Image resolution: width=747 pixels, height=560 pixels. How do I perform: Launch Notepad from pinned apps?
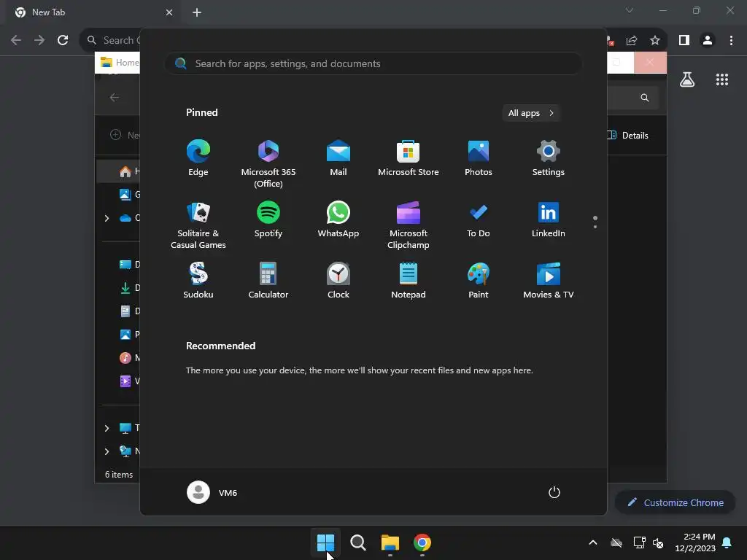tap(409, 281)
